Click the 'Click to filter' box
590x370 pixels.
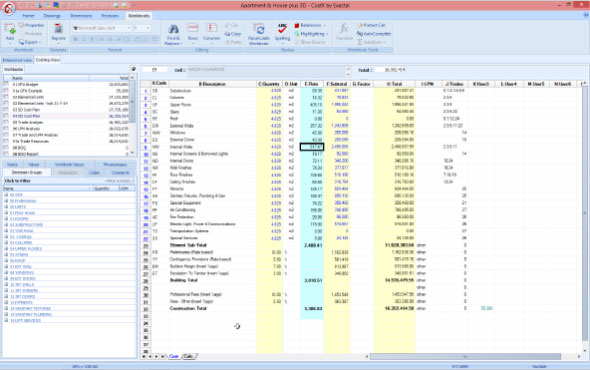[69, 181]
